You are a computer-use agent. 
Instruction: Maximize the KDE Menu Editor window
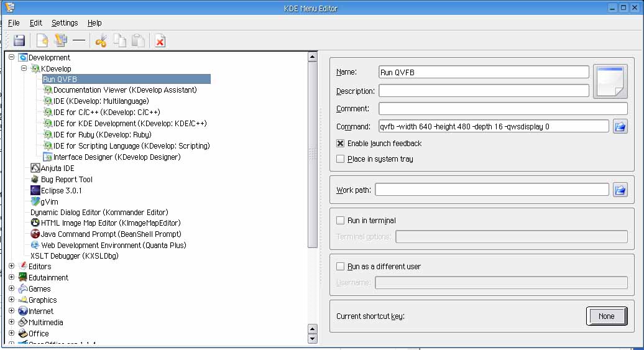point(623,8)
